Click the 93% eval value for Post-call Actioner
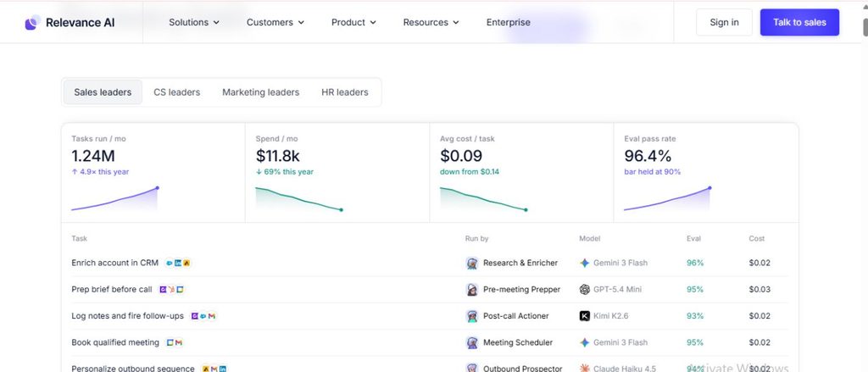This screenshot has width=868, height=372. (x=695, y=316)
